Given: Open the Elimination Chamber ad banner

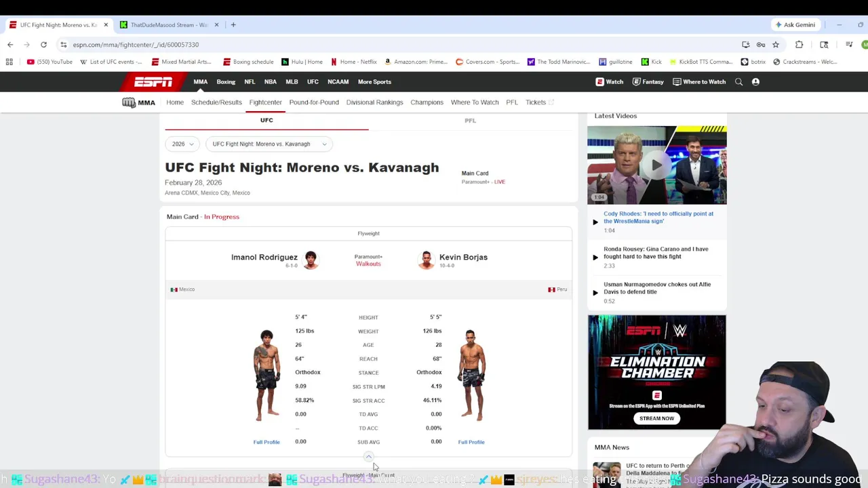Looking at the screenshot, I should pyautogui.click(x=656, y=372).
